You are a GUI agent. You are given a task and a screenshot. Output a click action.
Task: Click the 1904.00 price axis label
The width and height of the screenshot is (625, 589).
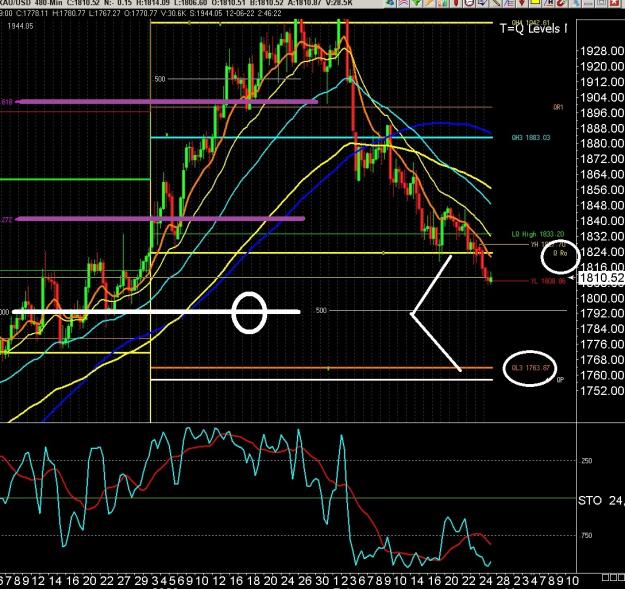[602, 97]
